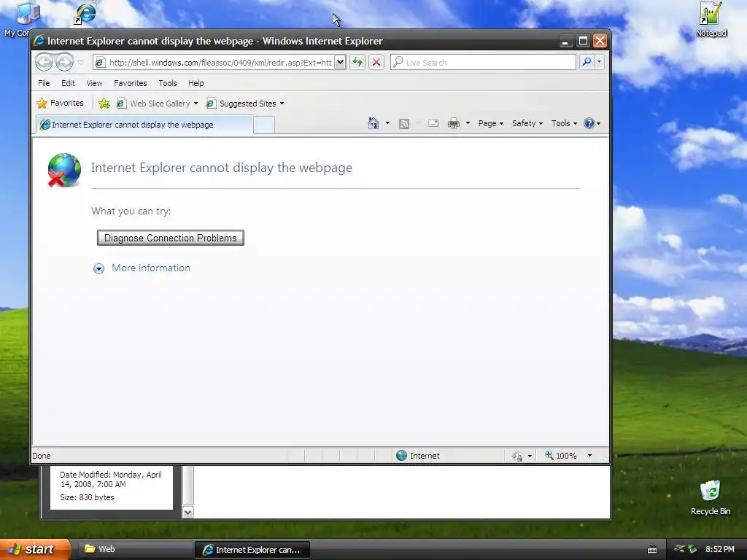Click the scroll down arrow in Web window
The width and height of the screenshot is (747, 560).
point(188,513)
